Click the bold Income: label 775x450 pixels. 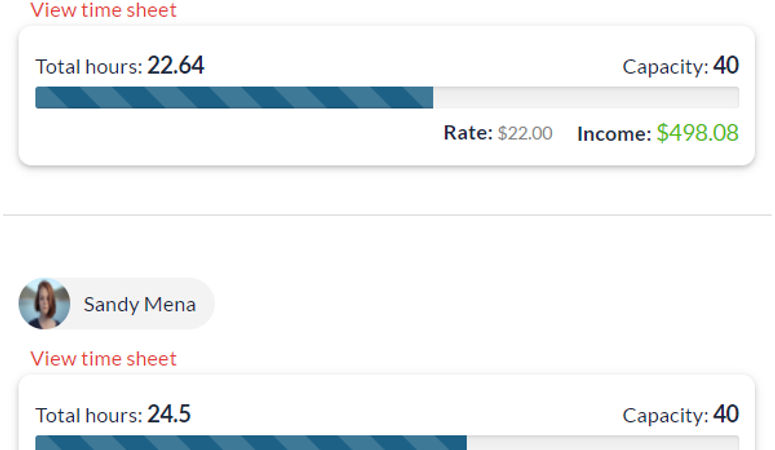(x=614, y=134)
